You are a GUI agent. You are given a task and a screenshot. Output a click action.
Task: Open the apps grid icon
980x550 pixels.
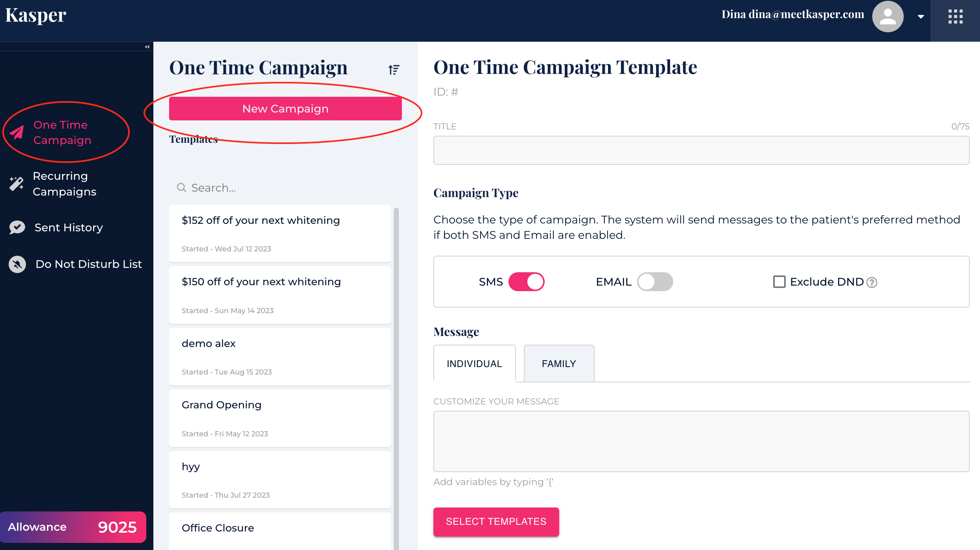(x=955, y=17)
